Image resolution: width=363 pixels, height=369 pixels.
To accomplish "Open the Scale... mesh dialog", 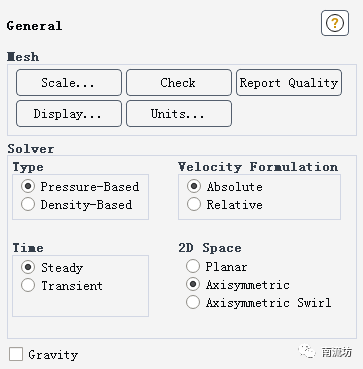I will [69, 82].
